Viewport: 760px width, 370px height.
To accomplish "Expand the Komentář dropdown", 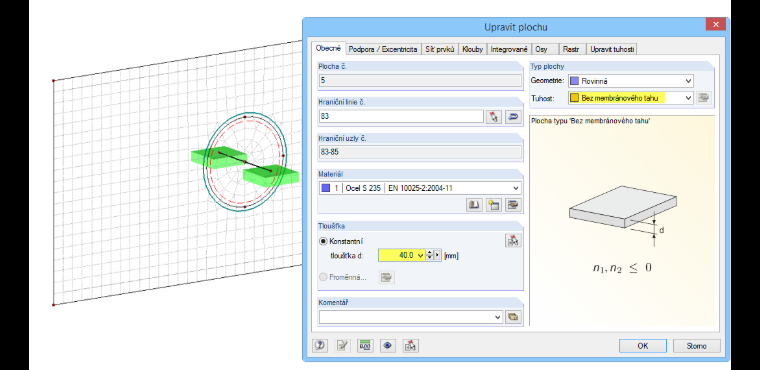I will pos(497,317).
